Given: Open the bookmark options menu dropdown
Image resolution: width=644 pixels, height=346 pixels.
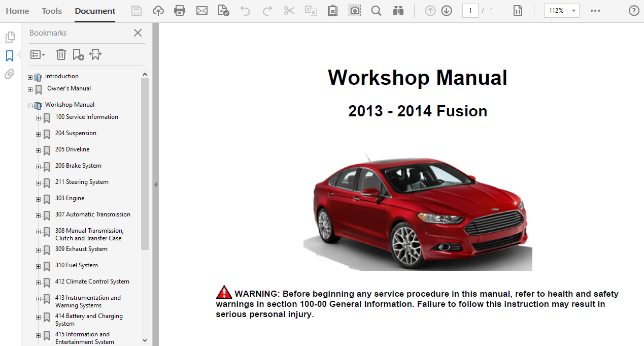Looking at the screenshot, I should coord(38,54).
